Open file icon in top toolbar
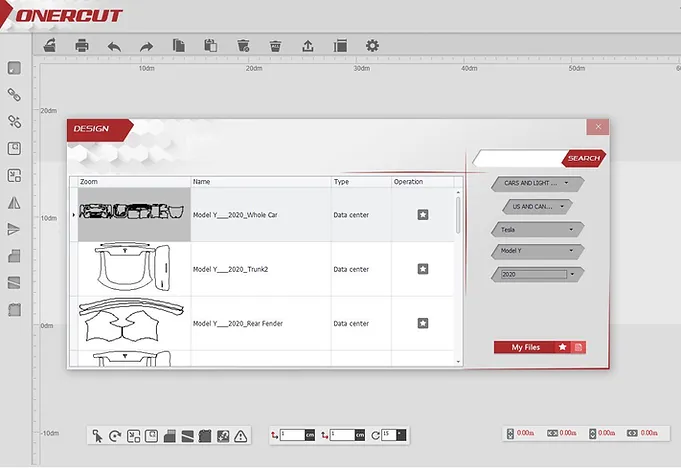Screen dimensions: 681x468 [x=50, y=46]
